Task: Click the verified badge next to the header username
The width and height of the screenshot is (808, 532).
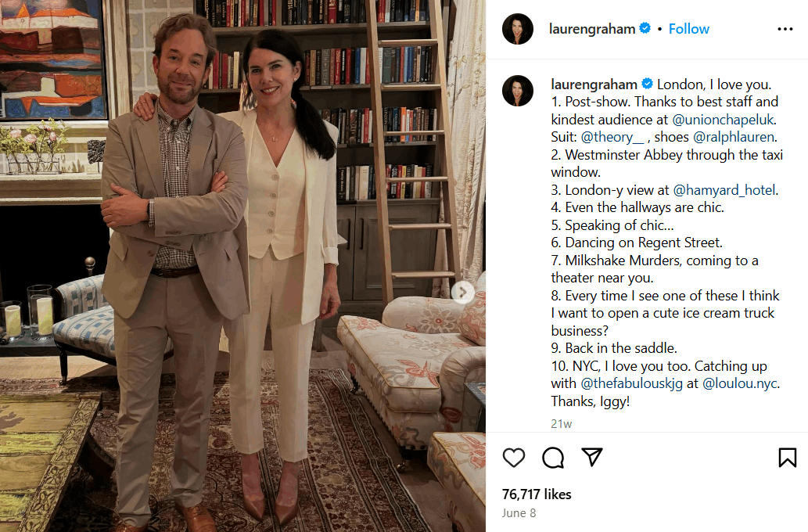Action: pyautogui.click(x=645, y=28)
